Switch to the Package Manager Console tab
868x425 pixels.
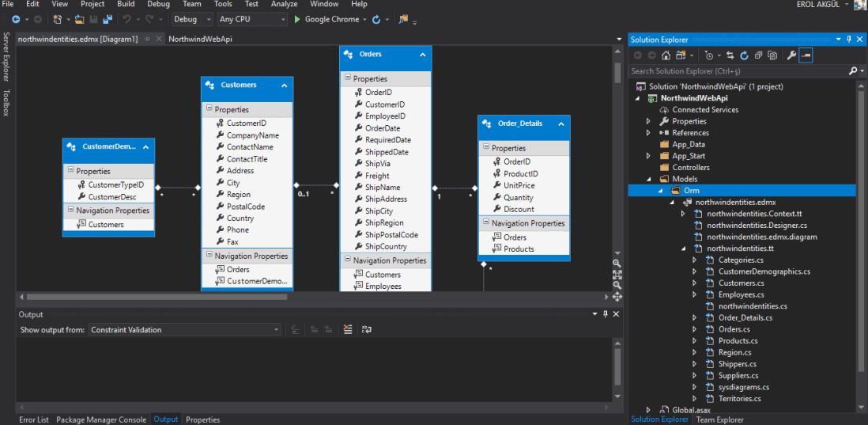101,419
